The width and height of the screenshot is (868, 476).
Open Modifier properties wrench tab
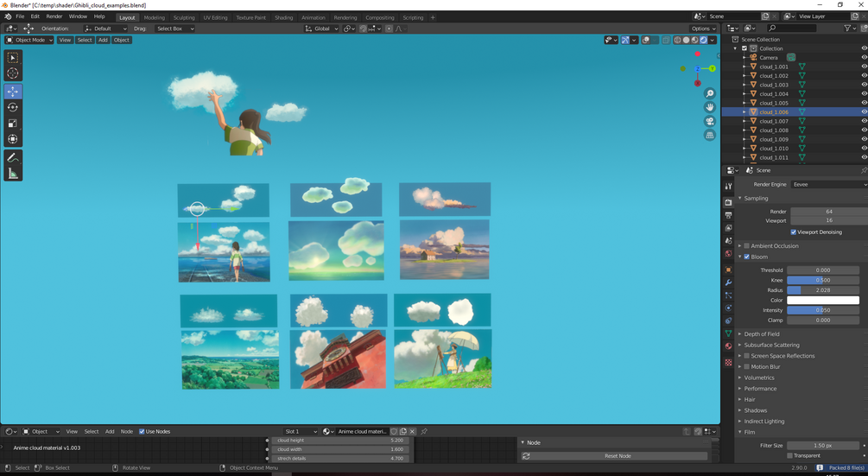(728, 282)
